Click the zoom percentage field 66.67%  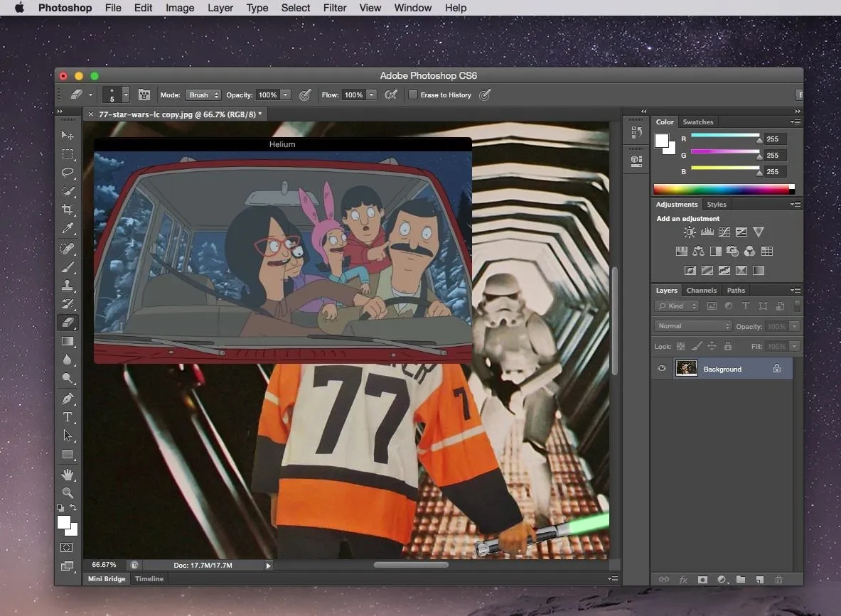point(104,565)
